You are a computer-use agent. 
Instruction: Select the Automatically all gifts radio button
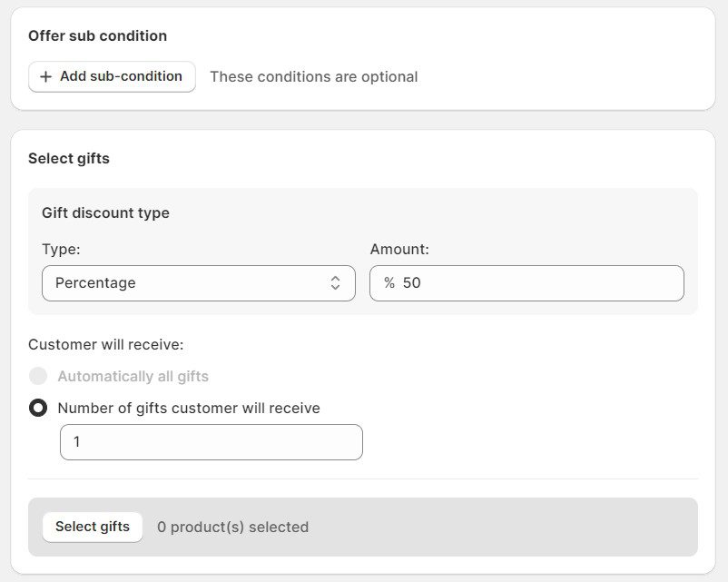(x=38, y=376)
